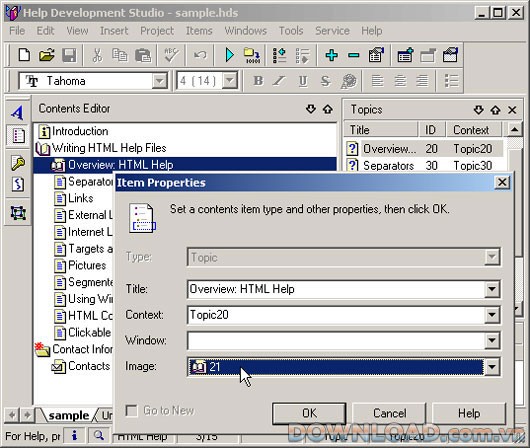Open a project with the folder icon
This screenshot has height=448, width=530.
coord(46,55)
